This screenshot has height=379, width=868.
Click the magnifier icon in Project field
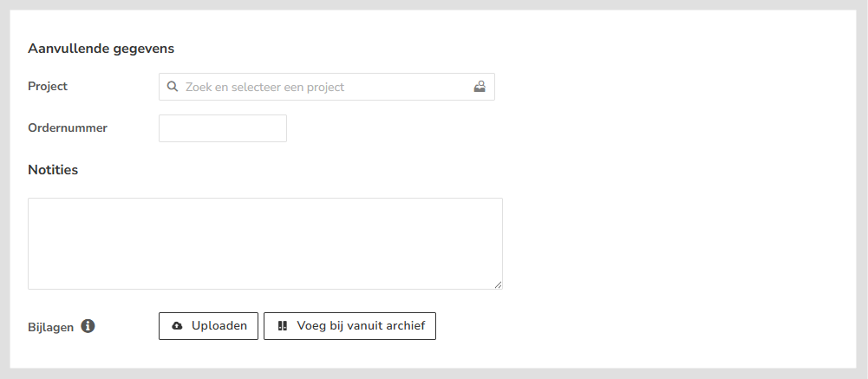pyautogui.click(x=173, y=87)
